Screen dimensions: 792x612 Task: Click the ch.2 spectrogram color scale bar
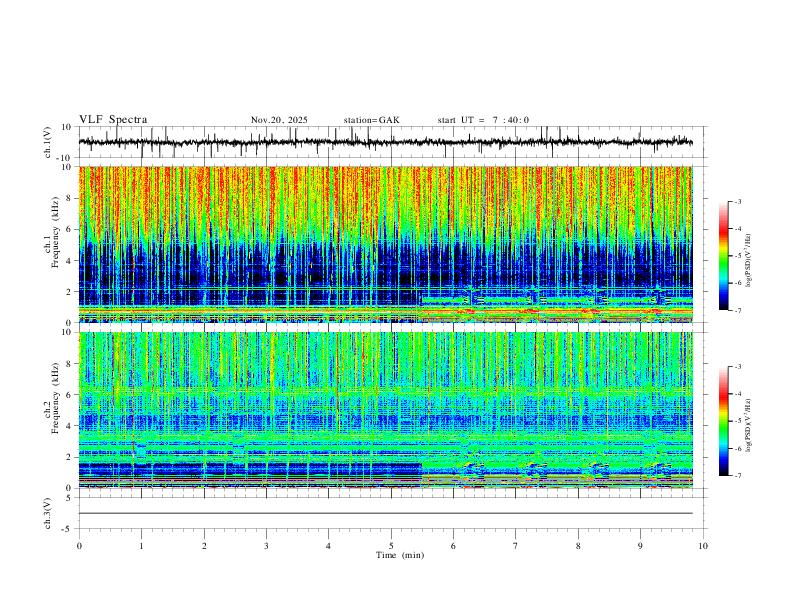click(x=723, y=421)
